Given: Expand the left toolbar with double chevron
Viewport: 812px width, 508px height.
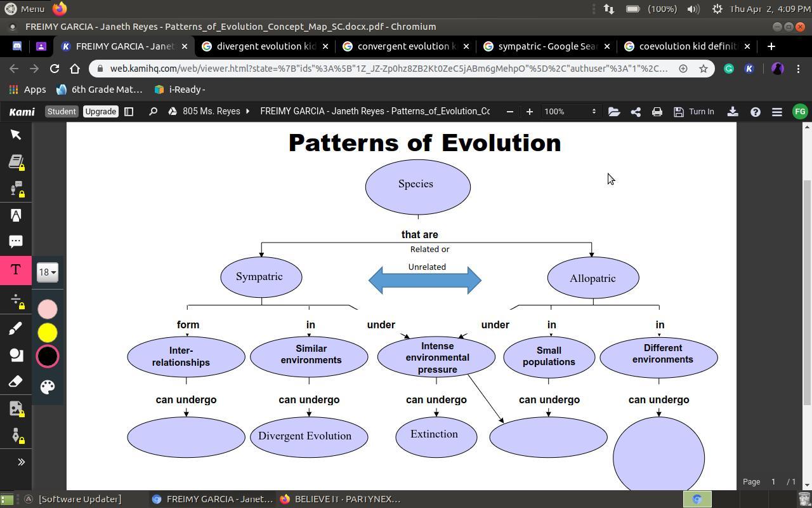Looking at the screenshot, I should [x=21, y=462].
